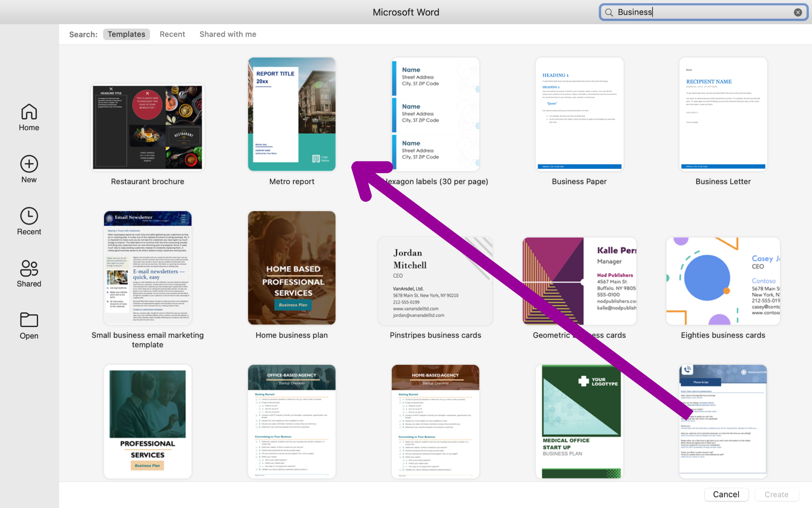Click the Open folder icon
This screenshot has width=812, height=508.
(29, 319)
